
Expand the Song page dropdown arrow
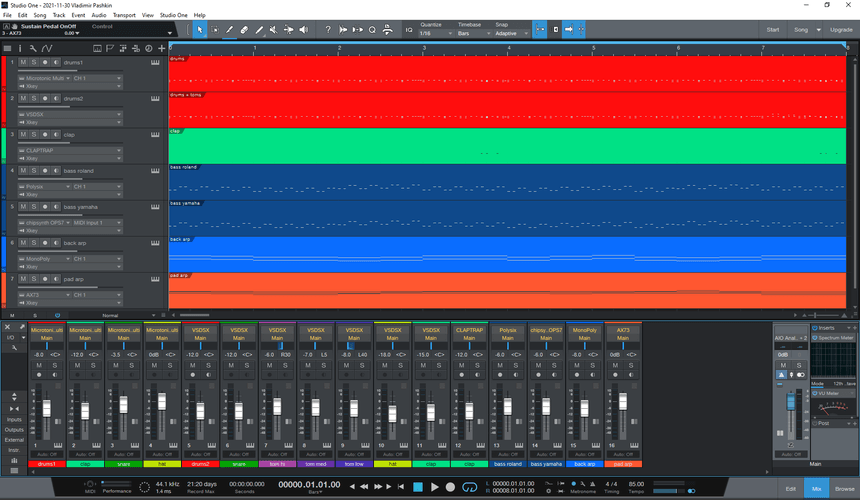click(x=819, y=30)
